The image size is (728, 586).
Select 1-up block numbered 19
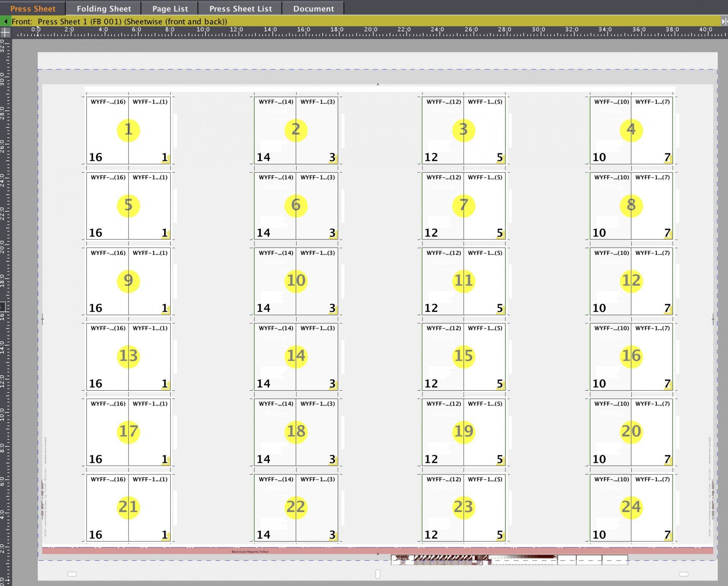[x=463, y=432]
